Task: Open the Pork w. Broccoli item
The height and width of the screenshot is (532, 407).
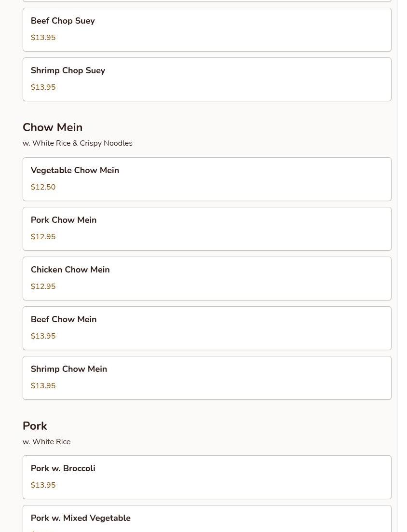Action: 207,477
